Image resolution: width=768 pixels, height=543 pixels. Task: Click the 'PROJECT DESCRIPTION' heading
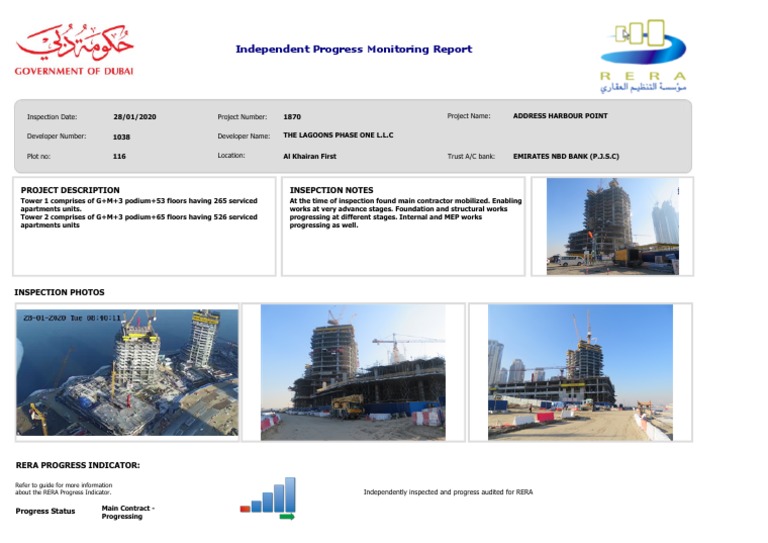(70, 190)
